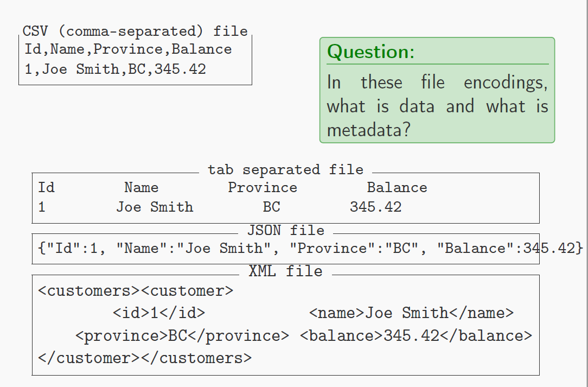This screenshot has width=588, height=387.
Task: Click the CSV data row 1,Joe Smith,BC,345.42
Action: (x=115, y=69)
